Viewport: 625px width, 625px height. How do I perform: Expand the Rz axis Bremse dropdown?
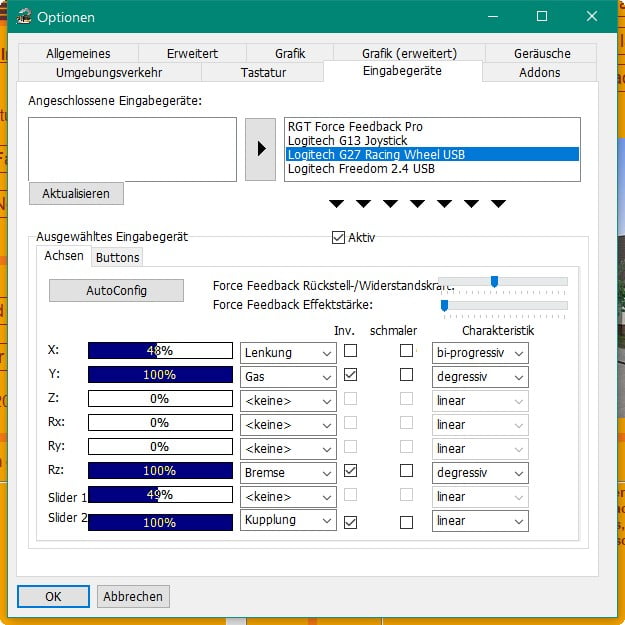coord(288,472)
